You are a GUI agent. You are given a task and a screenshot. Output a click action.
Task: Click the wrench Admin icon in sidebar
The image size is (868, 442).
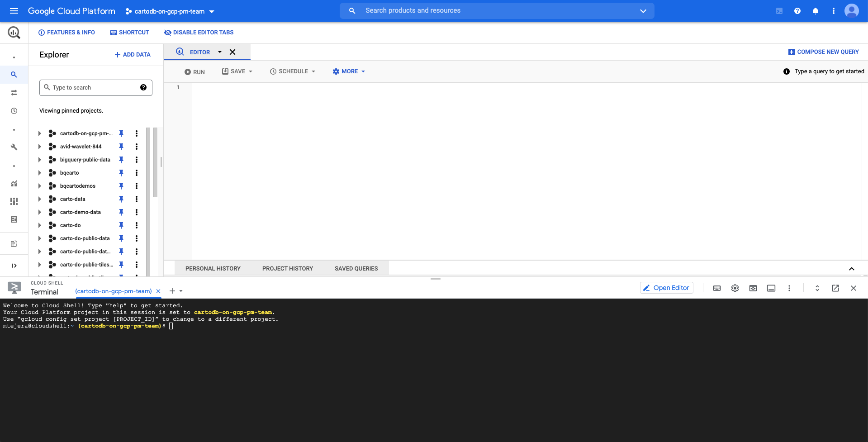click(14, 147)
